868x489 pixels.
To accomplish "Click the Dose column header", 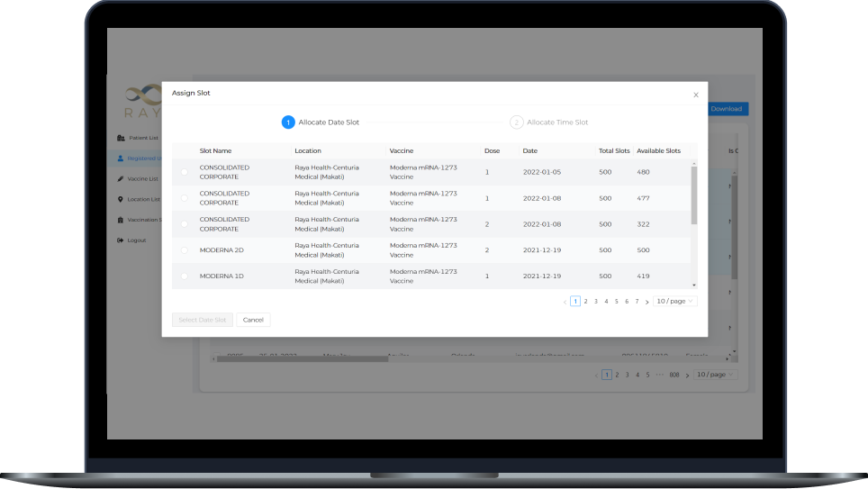I will click(x=493, y=150).
